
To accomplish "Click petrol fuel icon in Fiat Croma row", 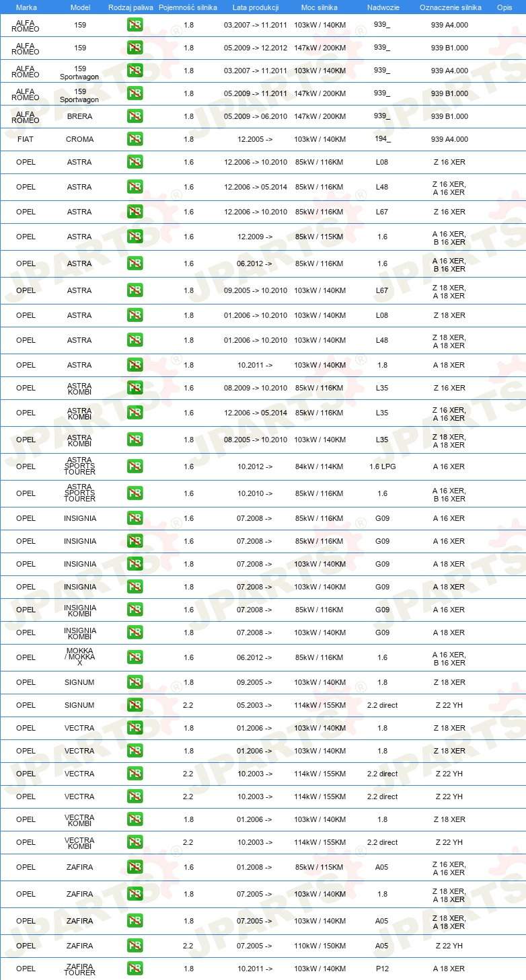I will [135, 139].
